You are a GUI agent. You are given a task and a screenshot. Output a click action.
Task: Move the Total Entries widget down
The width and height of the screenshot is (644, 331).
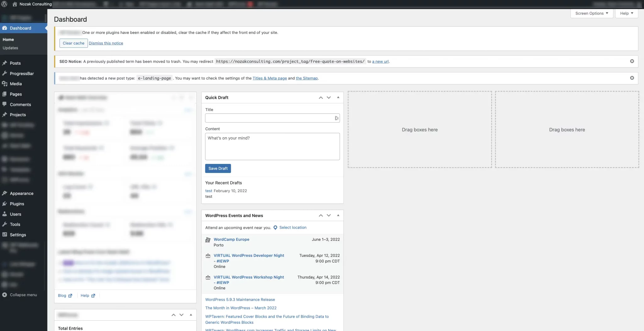(181, 315)
